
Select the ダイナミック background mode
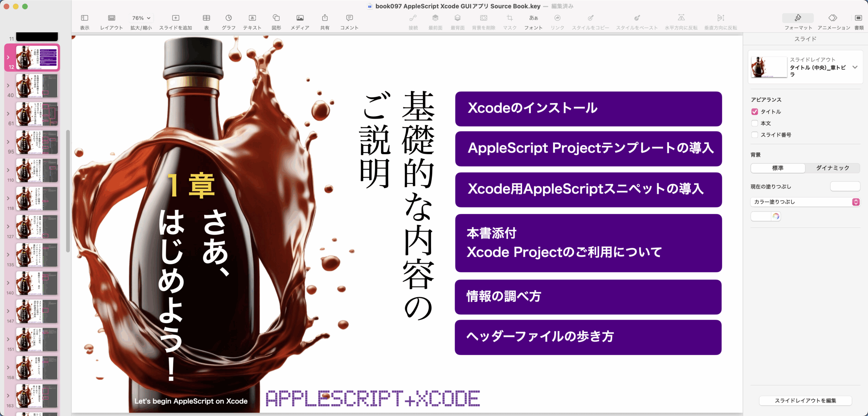(x=832, y=168)
